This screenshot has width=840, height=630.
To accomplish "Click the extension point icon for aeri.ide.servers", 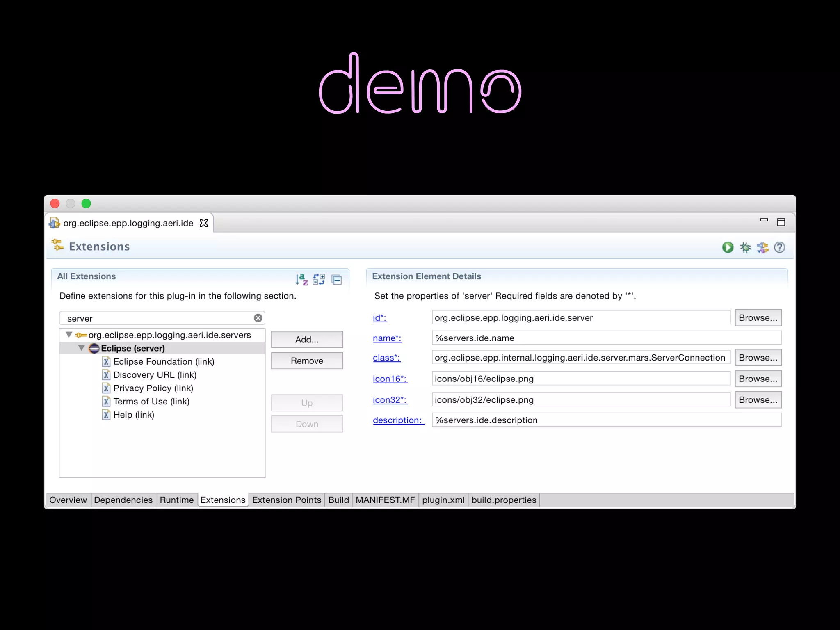I will pyautogui.click(x=81, y=335).
